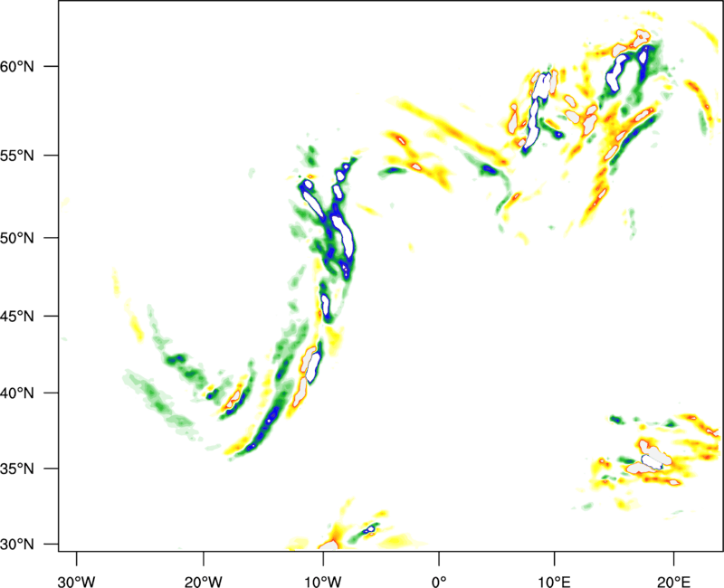Click the 60°N latitude label

17,66
